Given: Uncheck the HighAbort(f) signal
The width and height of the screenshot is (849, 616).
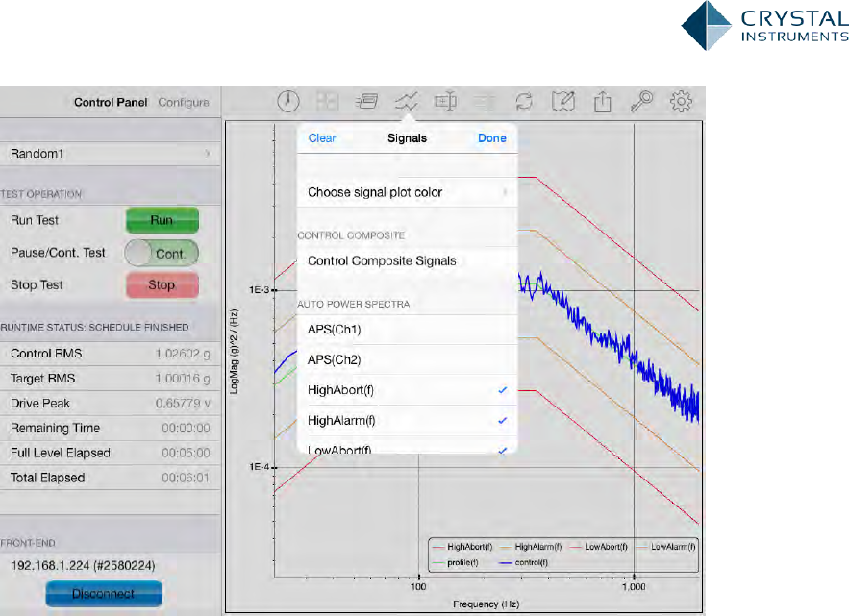Looking at the screenshot, I should click(x=407, y=390).
